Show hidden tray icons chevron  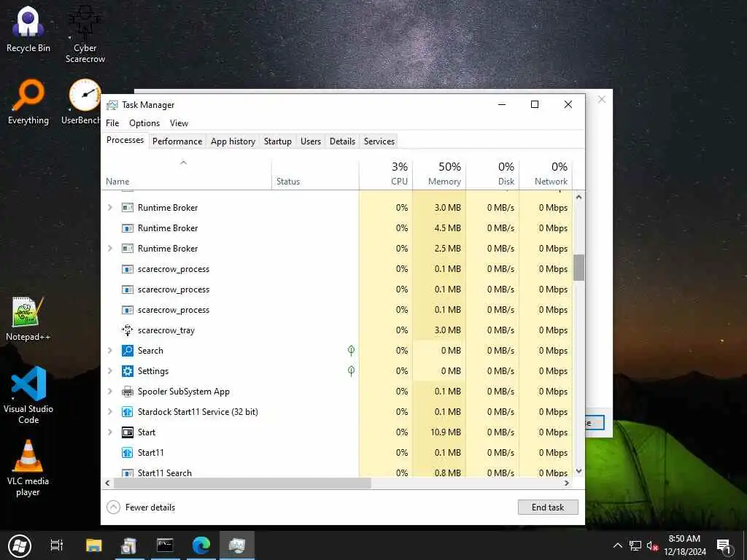(617, 545)
